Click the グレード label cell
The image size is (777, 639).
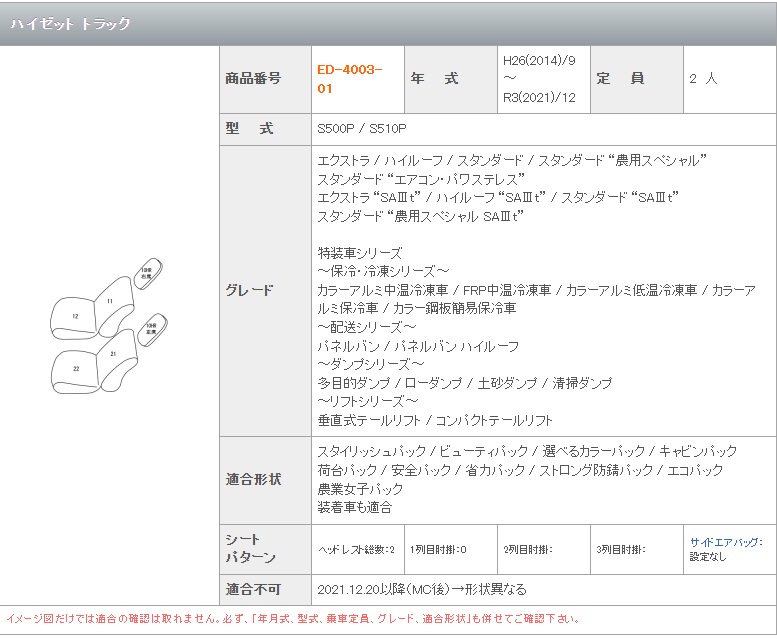pyautogui.click(x=266, y=291)
